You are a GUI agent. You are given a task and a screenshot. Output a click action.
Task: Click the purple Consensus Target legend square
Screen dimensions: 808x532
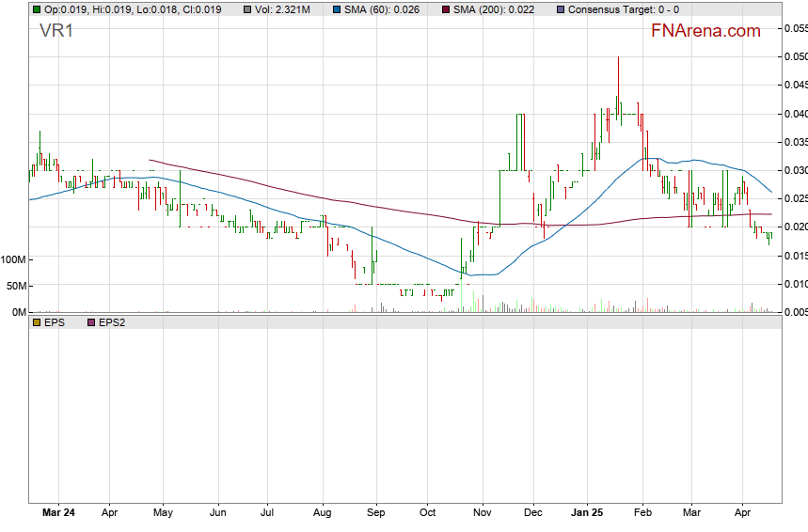point(562,9)
